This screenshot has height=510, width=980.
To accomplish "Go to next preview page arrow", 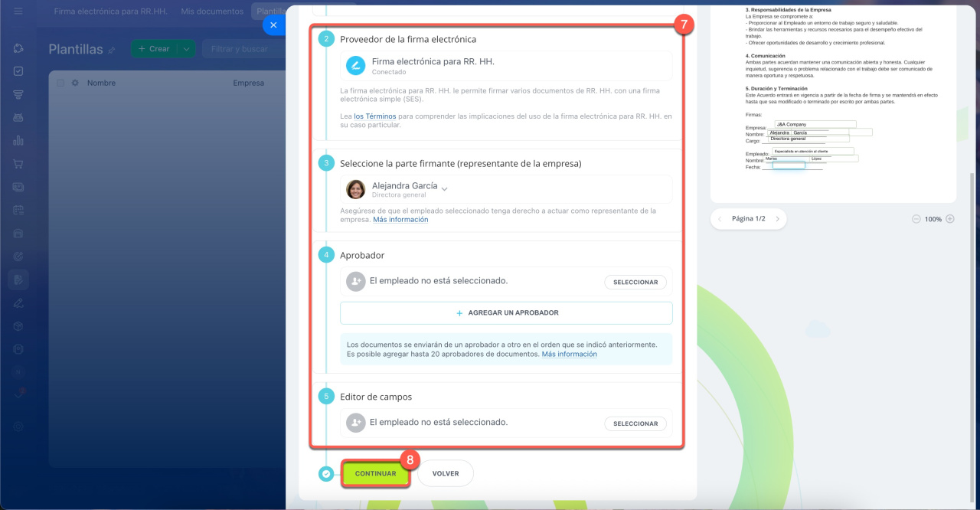I will coord(777,219).
